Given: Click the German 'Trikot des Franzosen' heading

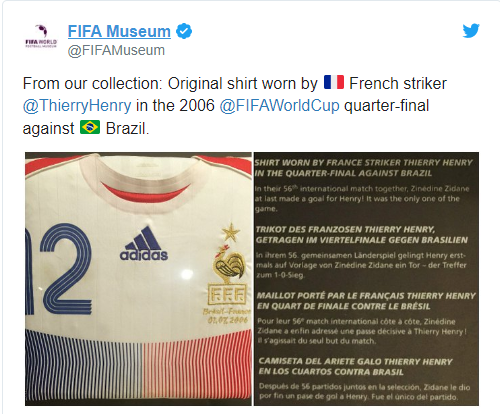Looking at the screenshot, I should click(362, 235).
